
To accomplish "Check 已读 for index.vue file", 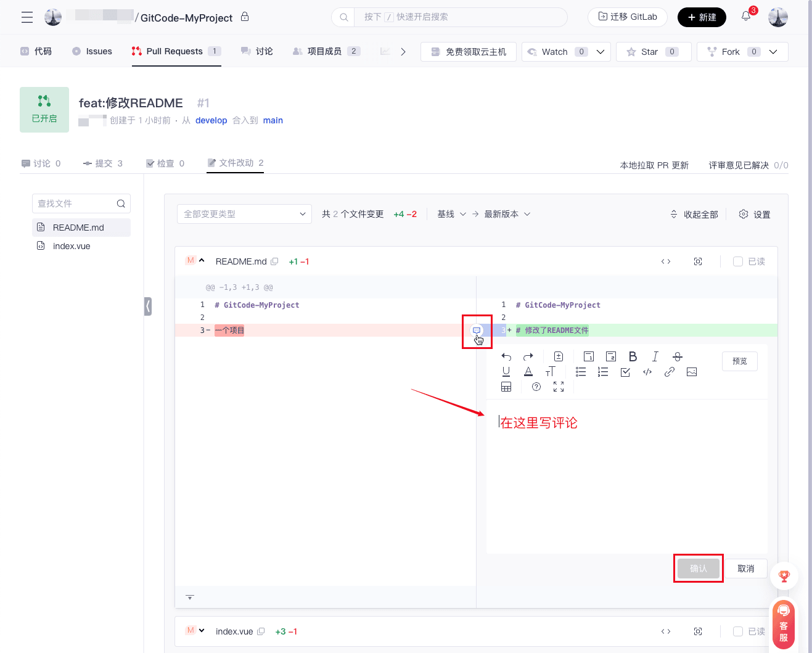I will [737, 631].
